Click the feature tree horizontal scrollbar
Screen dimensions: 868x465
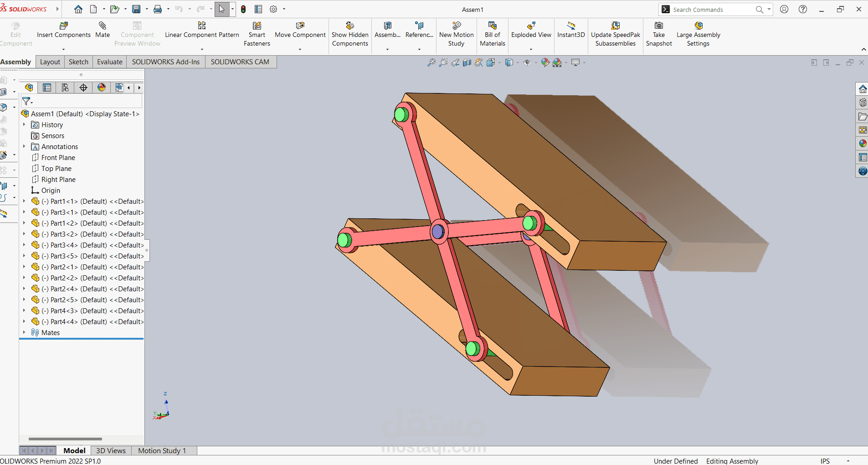65,439
